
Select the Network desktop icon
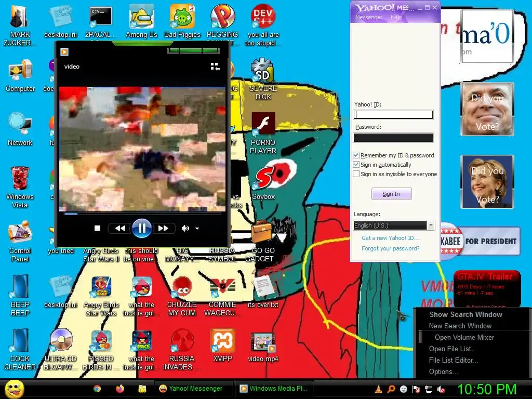click(x=20, y=129)
